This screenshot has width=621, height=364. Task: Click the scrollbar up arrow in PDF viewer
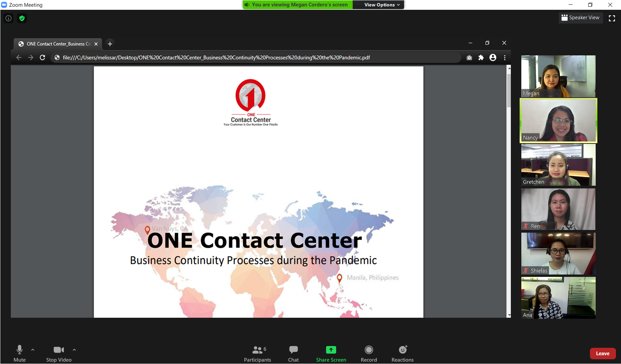(509, 68)
